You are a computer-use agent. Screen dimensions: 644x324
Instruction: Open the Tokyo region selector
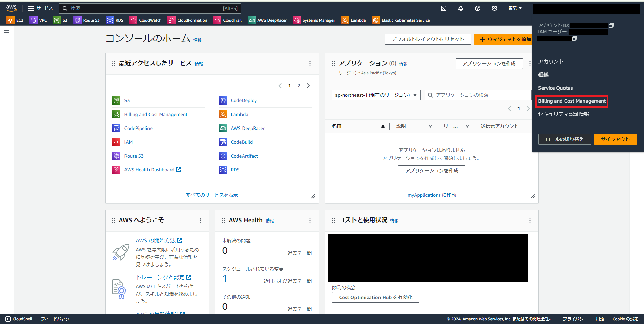(515, 8)
